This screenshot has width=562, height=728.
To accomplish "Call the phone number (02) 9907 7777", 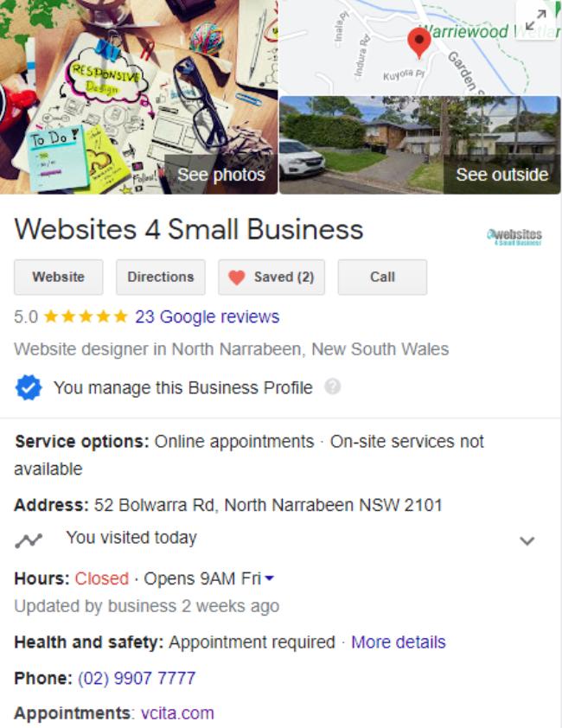I will tap(137, 679).
